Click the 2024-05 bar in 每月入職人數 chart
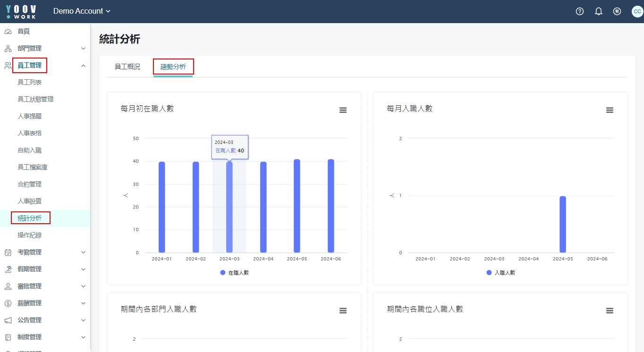 tap(562, 224)
